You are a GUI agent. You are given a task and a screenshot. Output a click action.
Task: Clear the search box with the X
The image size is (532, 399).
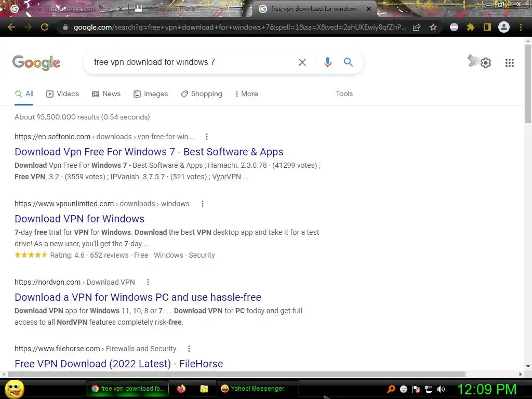coord(302,62)
